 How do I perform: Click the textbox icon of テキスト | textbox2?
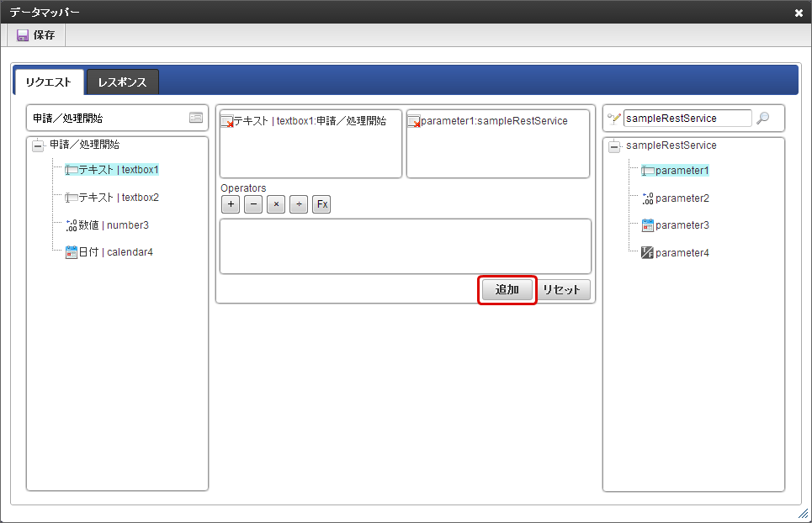72,198
